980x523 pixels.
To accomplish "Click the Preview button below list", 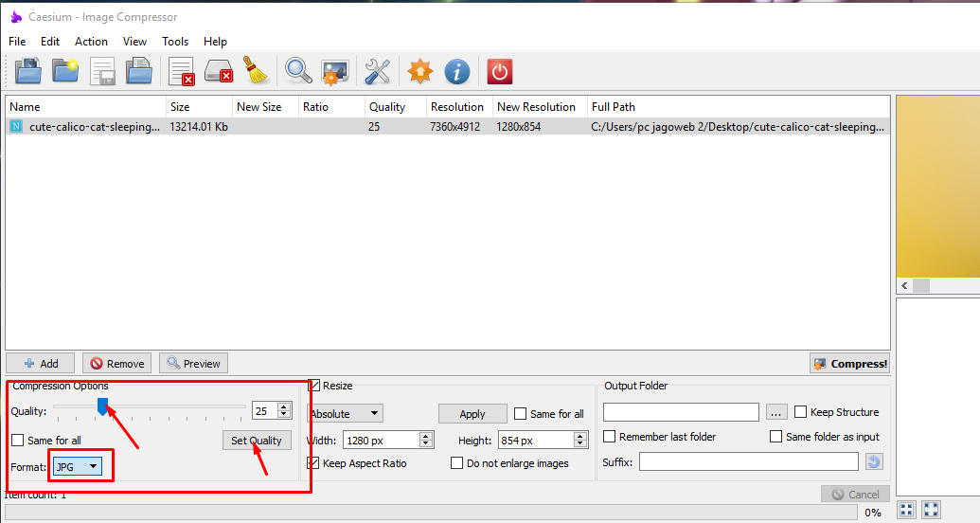I will click(x=193, y=364).
